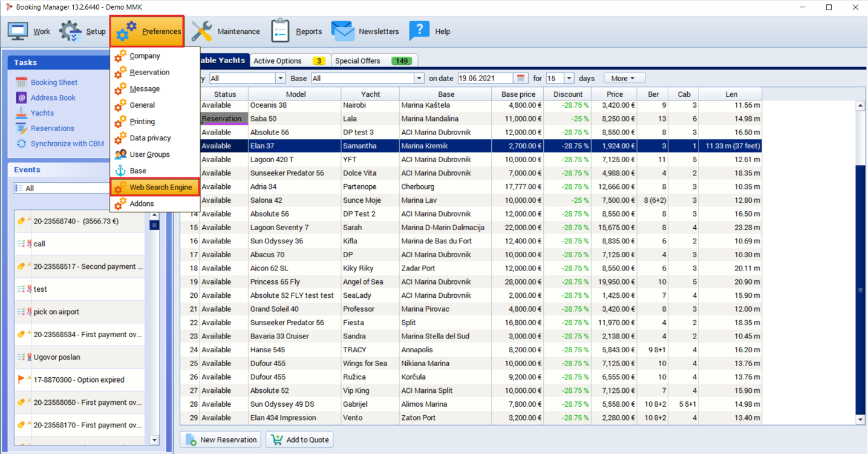The image size is (868, 454).
Task: Click the Add to Quote button
Action: [300, 439]
